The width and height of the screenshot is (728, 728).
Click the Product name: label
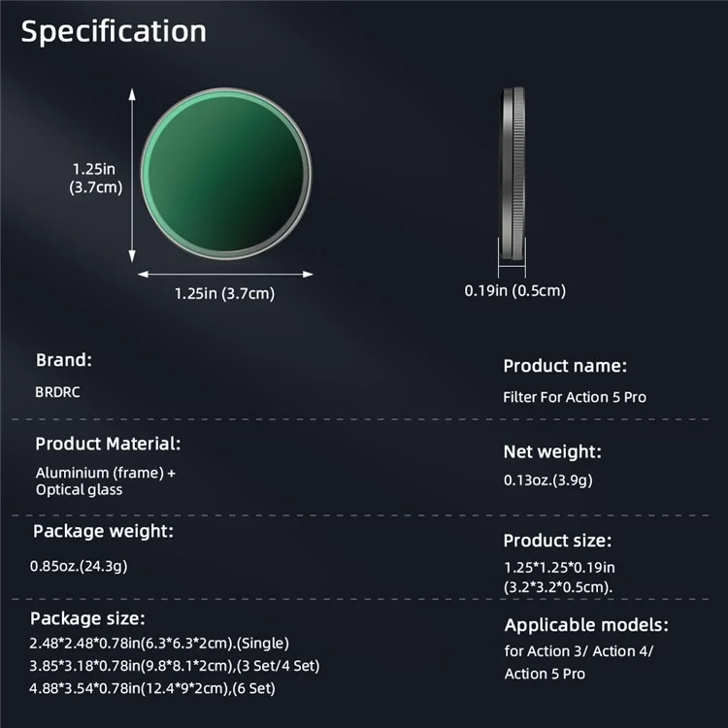[x=565, y=366]
